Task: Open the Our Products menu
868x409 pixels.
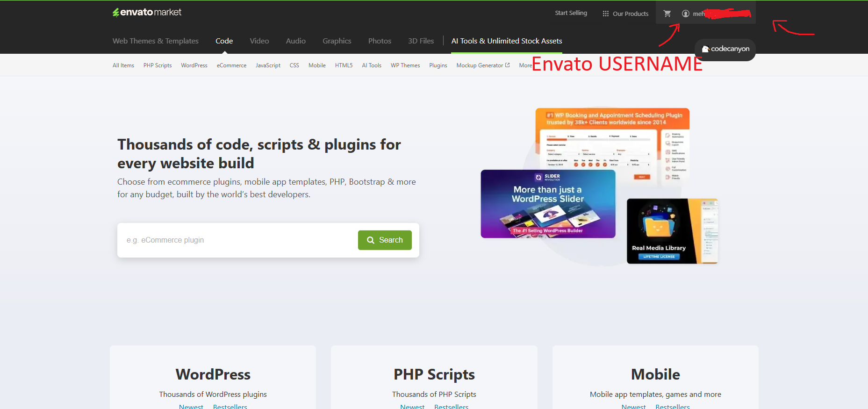Action: pyautogui.click(x=626, y=14)
